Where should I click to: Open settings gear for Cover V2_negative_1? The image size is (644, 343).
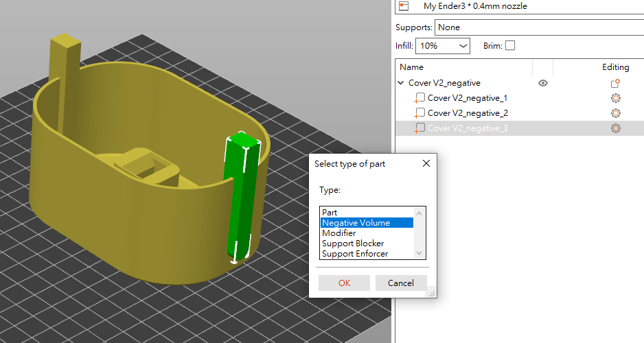pyautogui.click(x=615, y=98)
